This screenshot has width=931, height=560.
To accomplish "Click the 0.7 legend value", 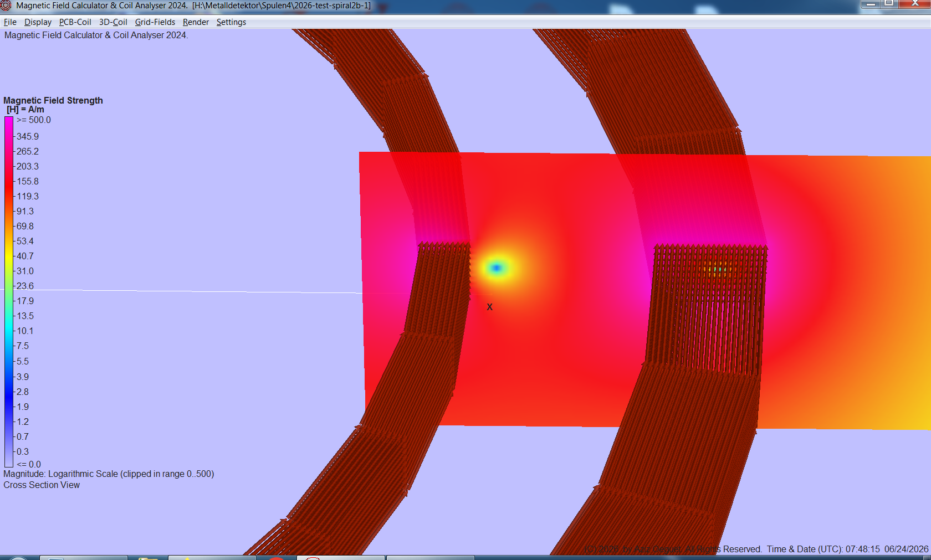I will pyautogui.click(x=23, y=436).
